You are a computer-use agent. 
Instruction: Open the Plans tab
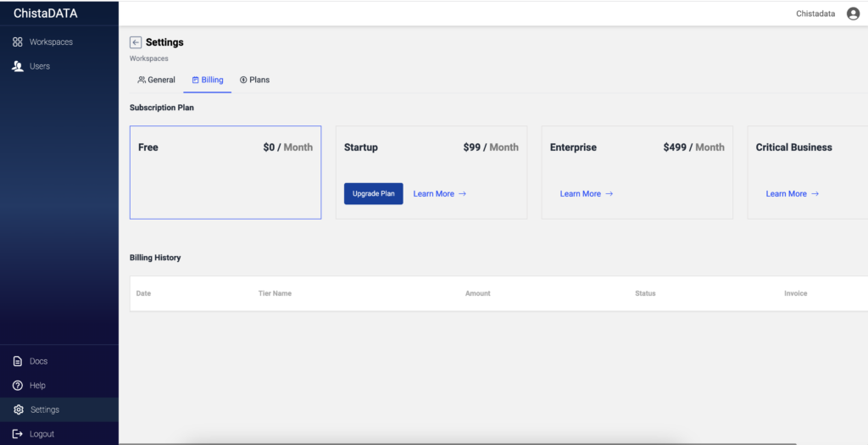click(254, 81)
